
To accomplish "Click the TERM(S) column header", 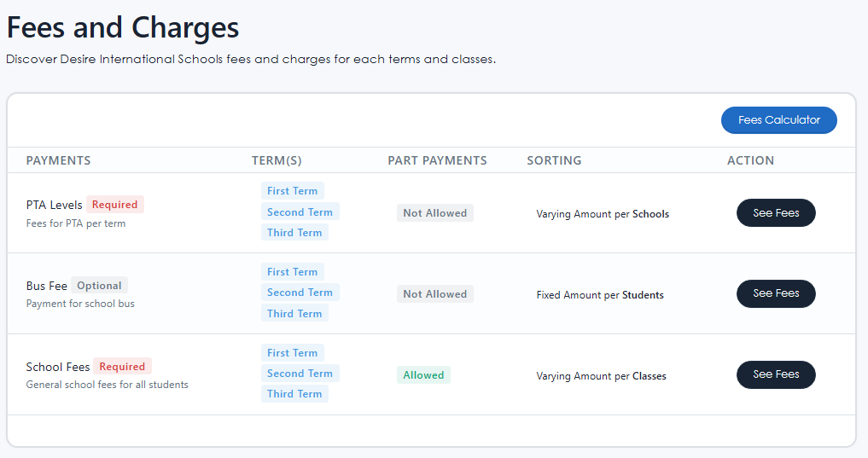I will [x=277, y=160].
